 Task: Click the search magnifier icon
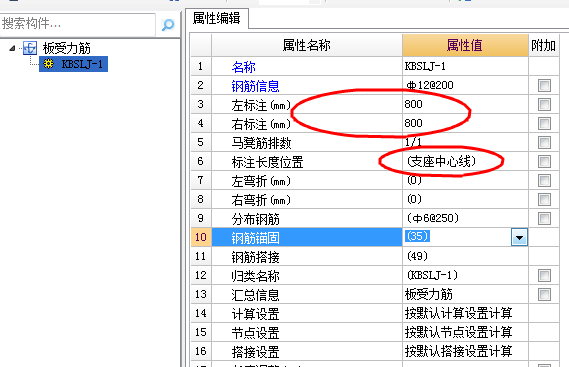pyautogui.click(x=168, y=25)
